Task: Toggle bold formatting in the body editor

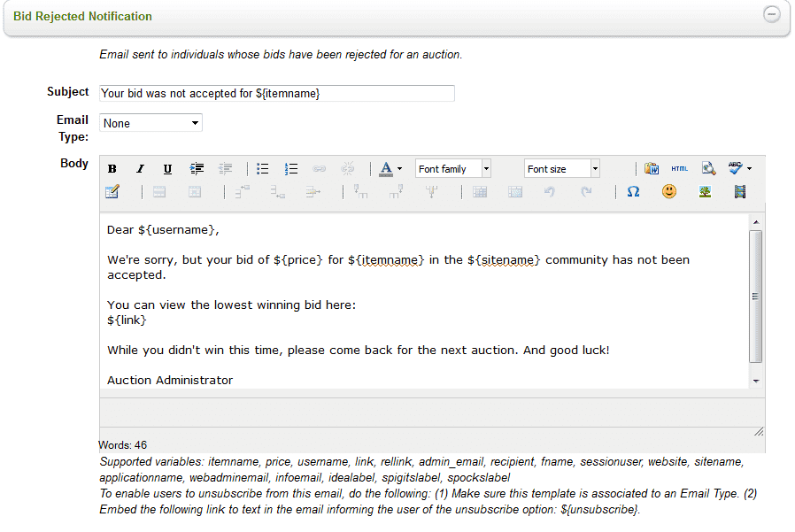Action: 112,169
